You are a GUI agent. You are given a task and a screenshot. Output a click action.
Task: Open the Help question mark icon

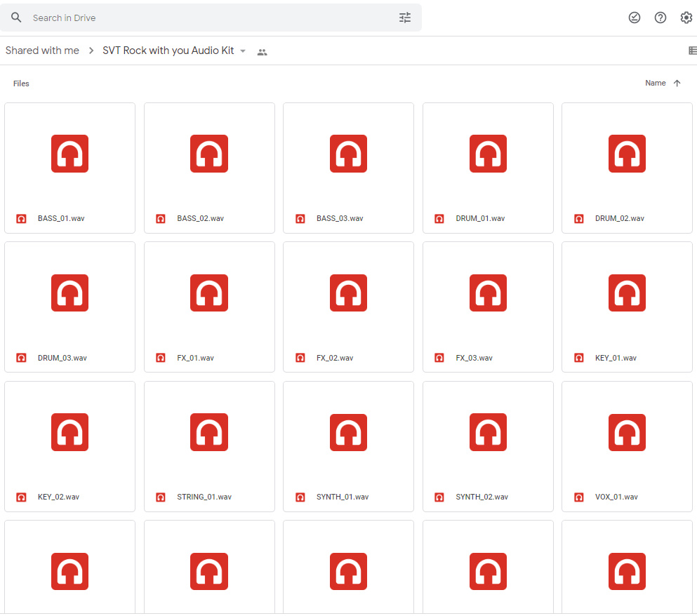[660, 18]
